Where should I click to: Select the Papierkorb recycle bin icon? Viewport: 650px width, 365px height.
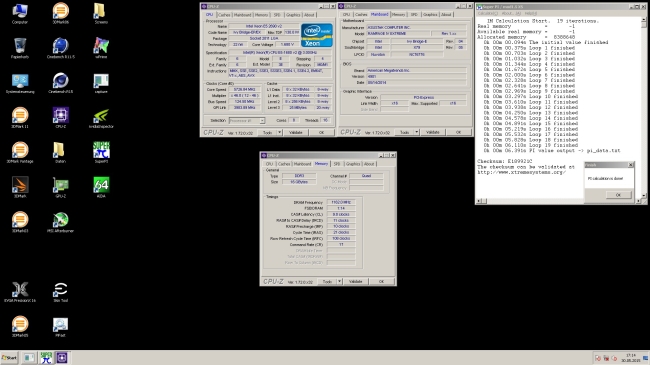click(x=20, y=48)
